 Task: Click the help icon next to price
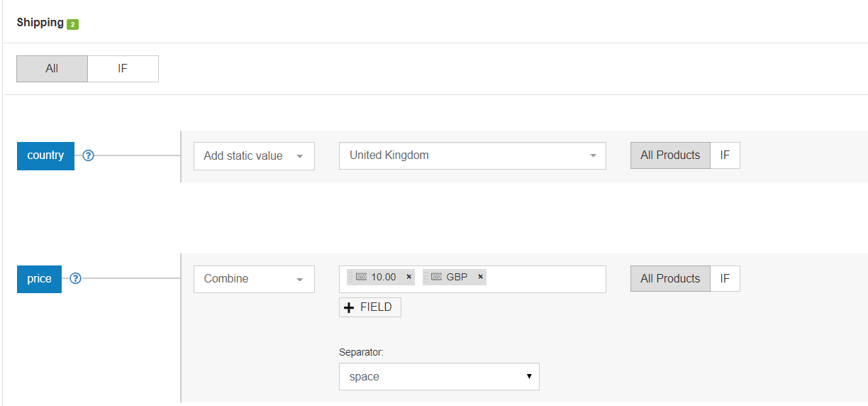click(x=76, y=278)
